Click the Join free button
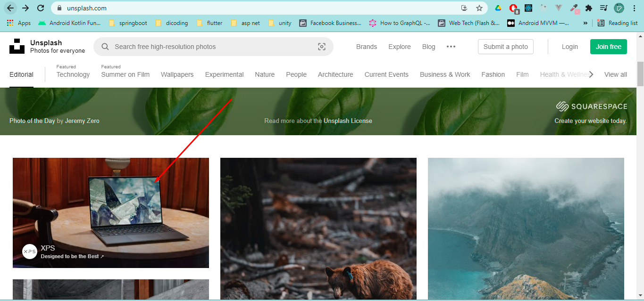 click(609, 47)
